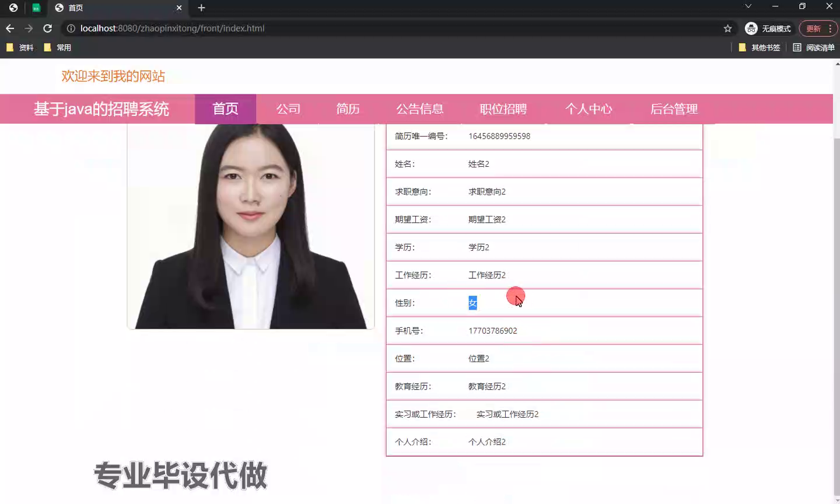
Task: Focus the address bar URL
Action: click(172, 28)
